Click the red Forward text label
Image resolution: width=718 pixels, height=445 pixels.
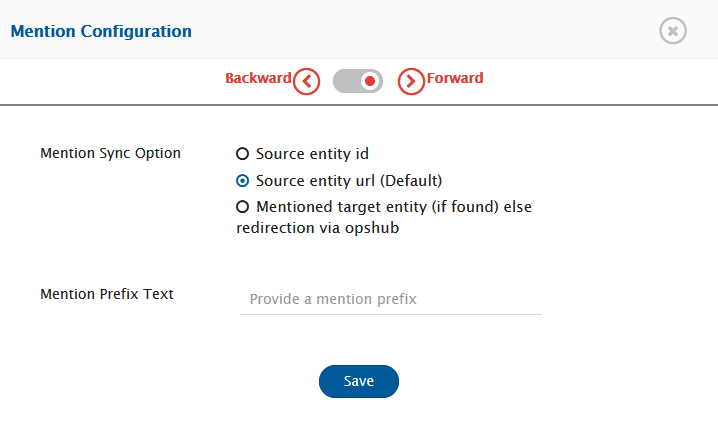tap(455, 78)
